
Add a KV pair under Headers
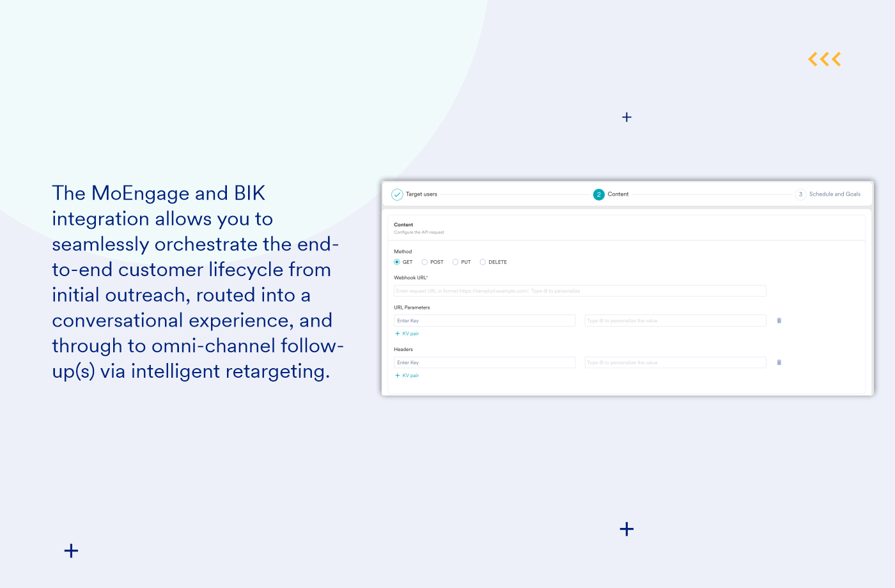[x=407, y=376]
